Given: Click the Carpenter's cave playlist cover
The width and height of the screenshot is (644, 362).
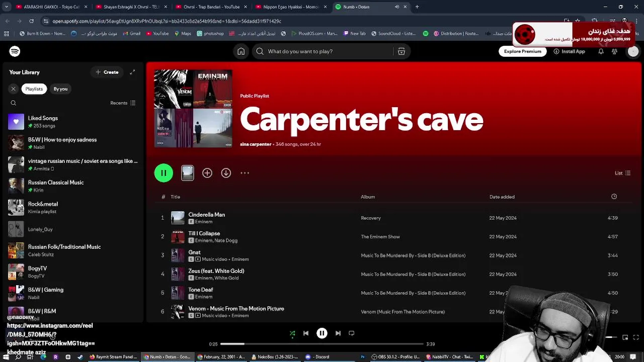Looking at the screenshot, I should click(x=193, y=109).
